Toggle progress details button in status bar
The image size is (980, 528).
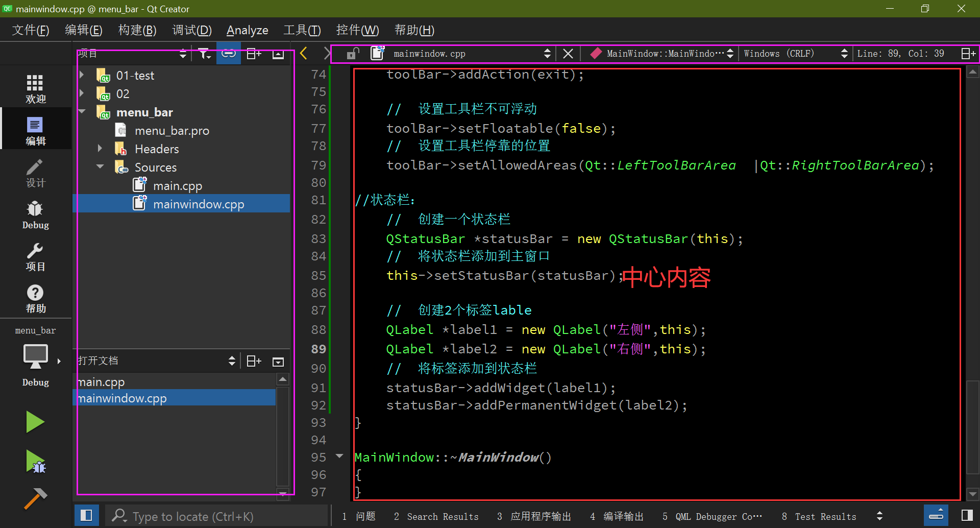pyautogui.click(x=936, y=515)
